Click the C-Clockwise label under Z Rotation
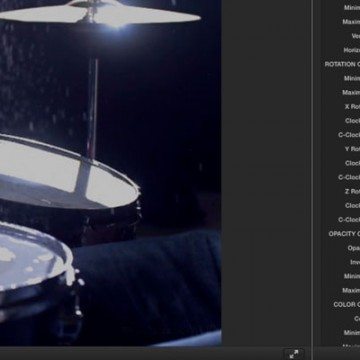Image resolution: width=360 pixels, height=360 pixels. [349, 219]
